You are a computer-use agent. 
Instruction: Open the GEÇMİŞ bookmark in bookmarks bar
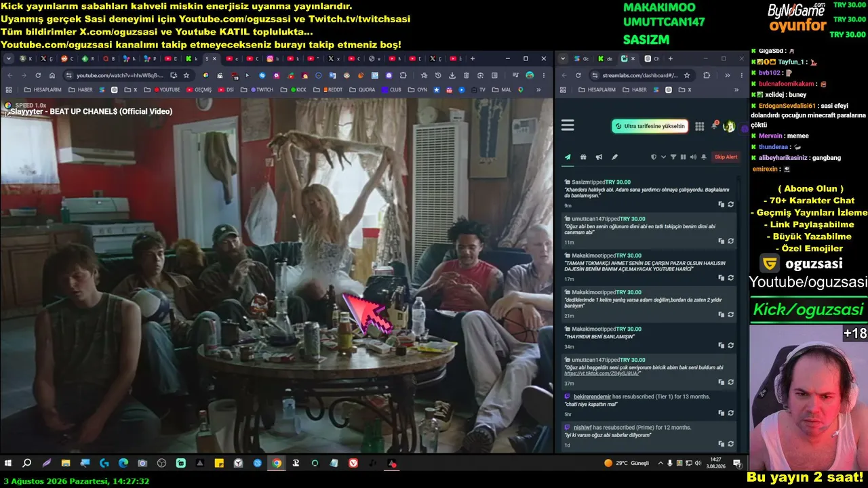pos(199,89)
